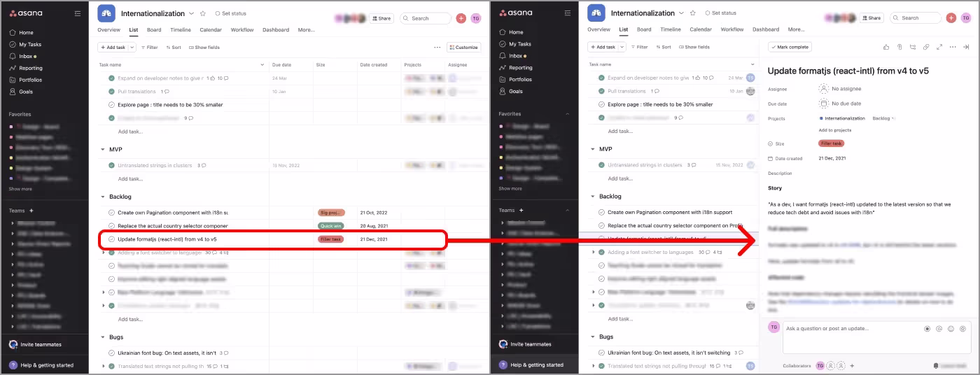Copy task link using the chain icon

click(926, 47)
